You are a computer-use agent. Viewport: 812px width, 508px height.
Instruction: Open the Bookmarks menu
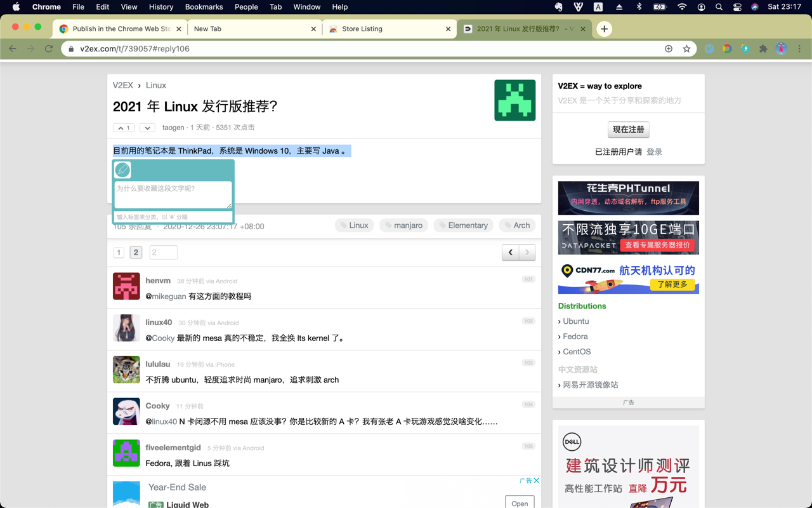click(x=204, y=7)
